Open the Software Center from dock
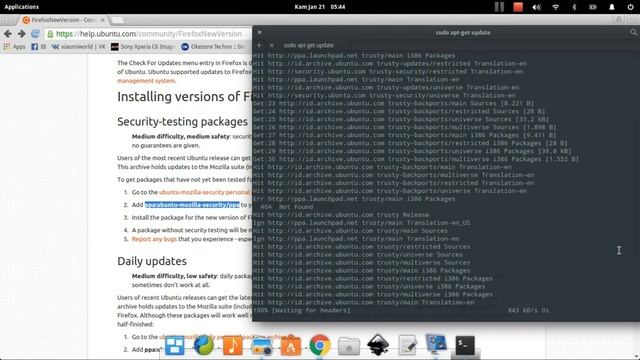 (291, 346)
